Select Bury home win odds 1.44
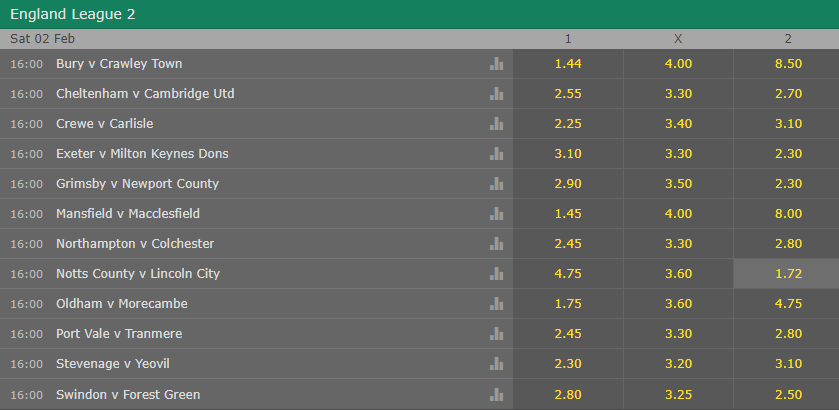Image resolution: width=839 pixels, height=410 pixels. tap(568, 64)
